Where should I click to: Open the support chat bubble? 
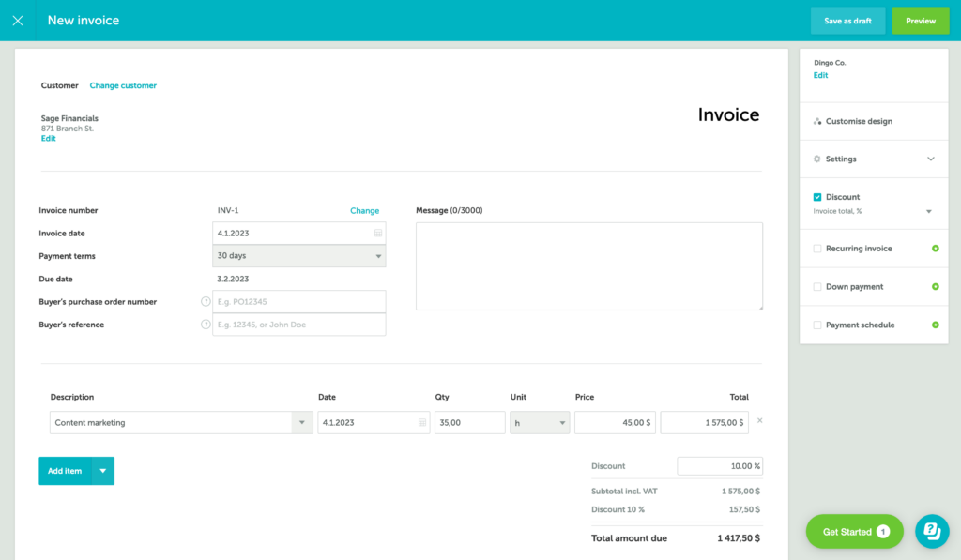(932, 532)
